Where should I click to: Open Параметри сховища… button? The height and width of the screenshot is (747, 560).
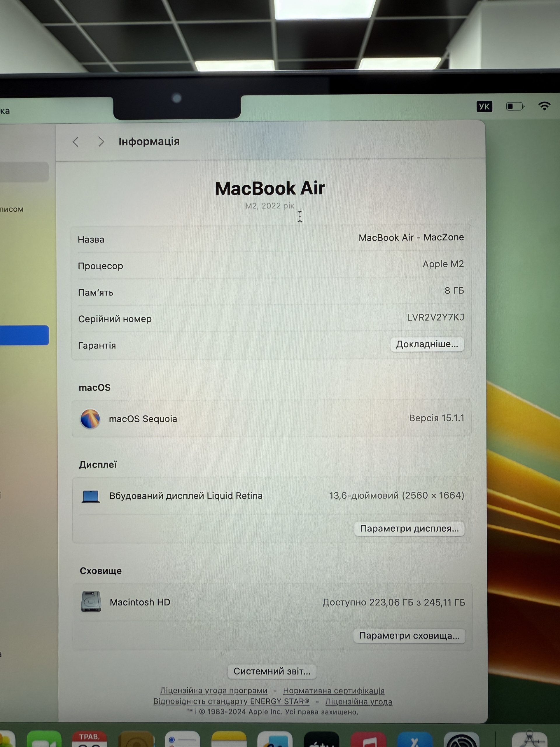click(409, 636)
